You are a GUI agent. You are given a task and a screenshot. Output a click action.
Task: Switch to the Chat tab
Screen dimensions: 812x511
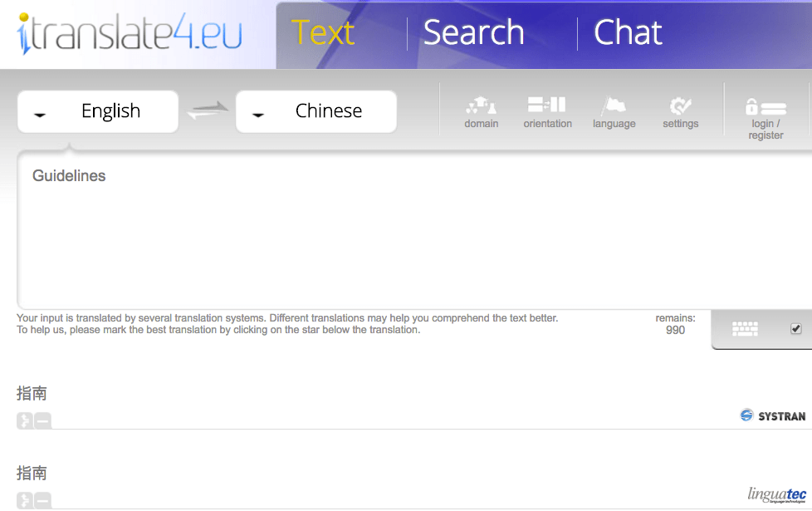628,33
